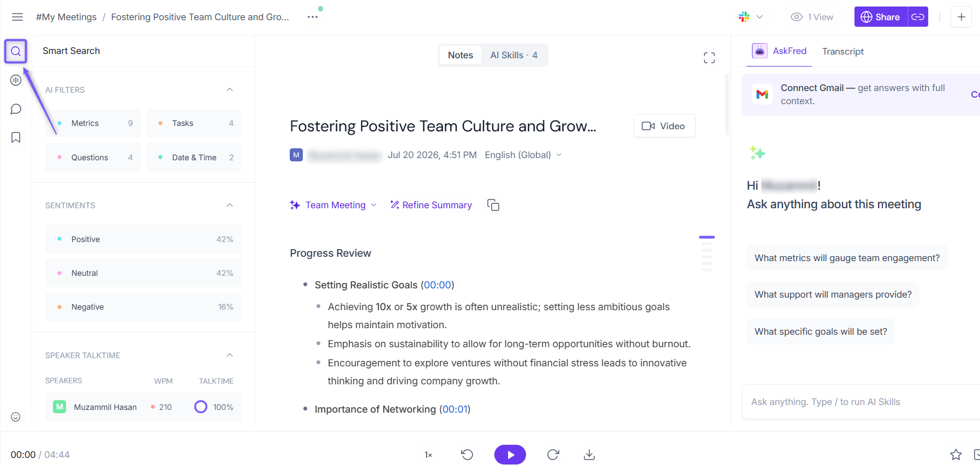
Task: Collapse the AI Filters section
Action: pos(230,89)
